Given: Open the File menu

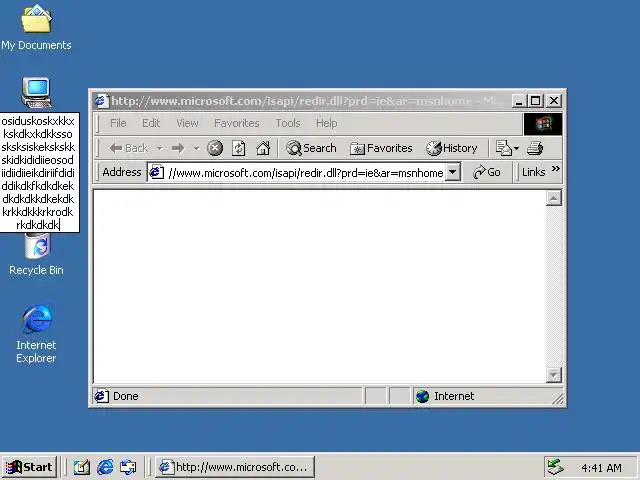Looking at the screenshot, I should tap(118, 123).
